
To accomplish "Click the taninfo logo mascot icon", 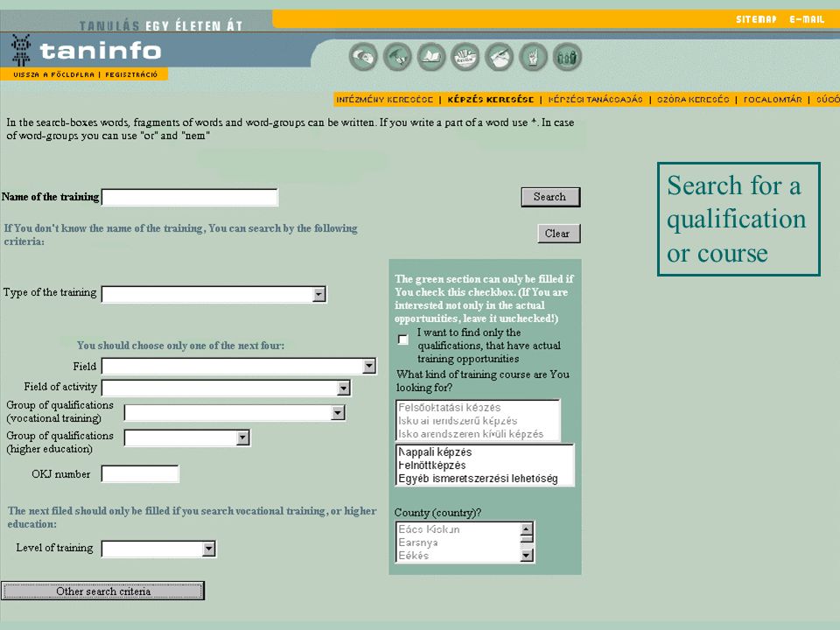I will point(21,50).
